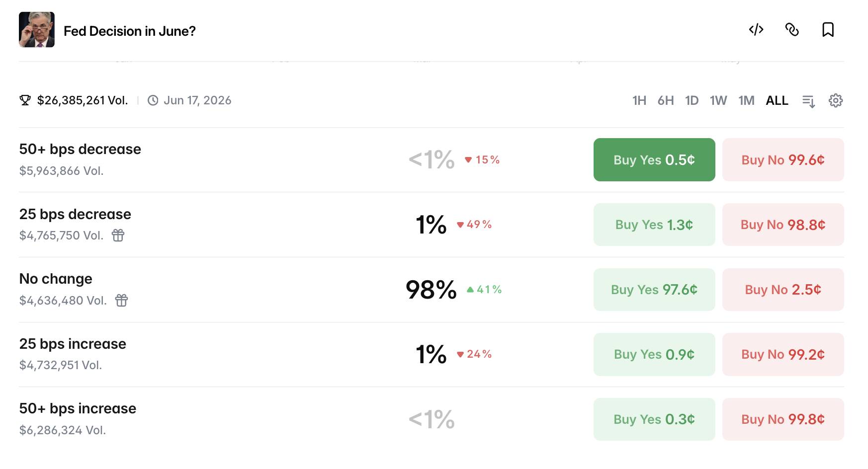Expand the 50+ bps increase outcome row
Screen dimensions: 868x469
432,419
